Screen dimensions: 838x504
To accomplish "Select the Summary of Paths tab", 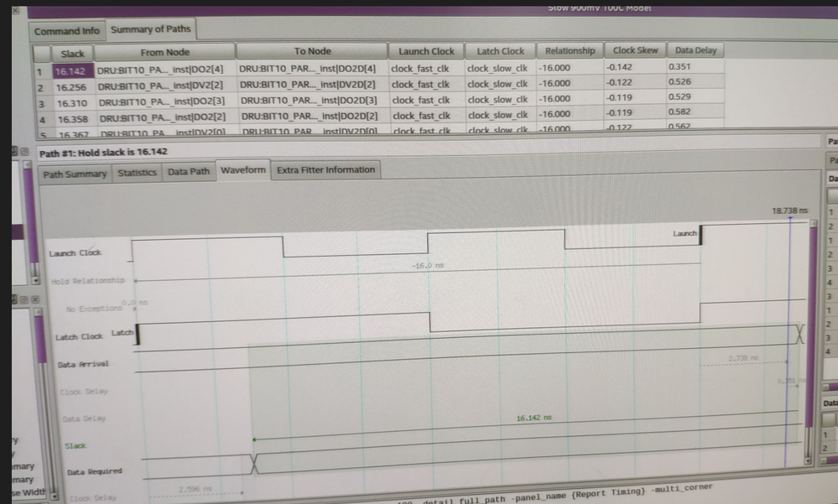I will point(151,29).
